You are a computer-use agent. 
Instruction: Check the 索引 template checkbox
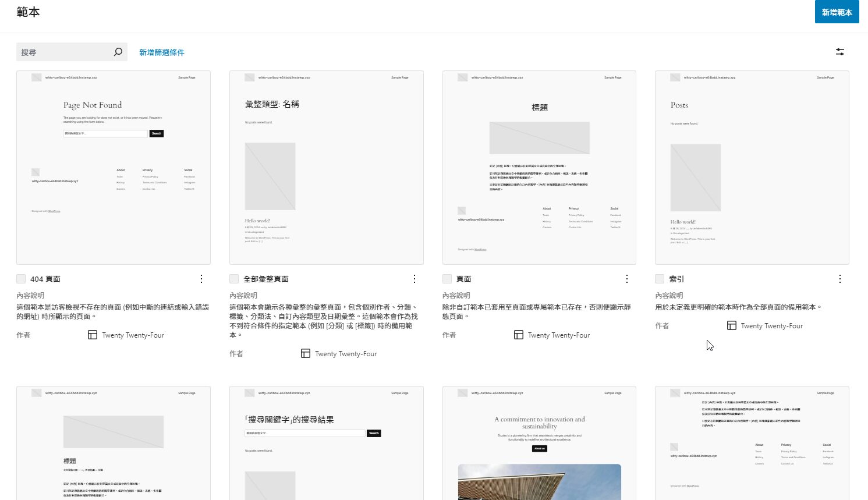[660, 279]
